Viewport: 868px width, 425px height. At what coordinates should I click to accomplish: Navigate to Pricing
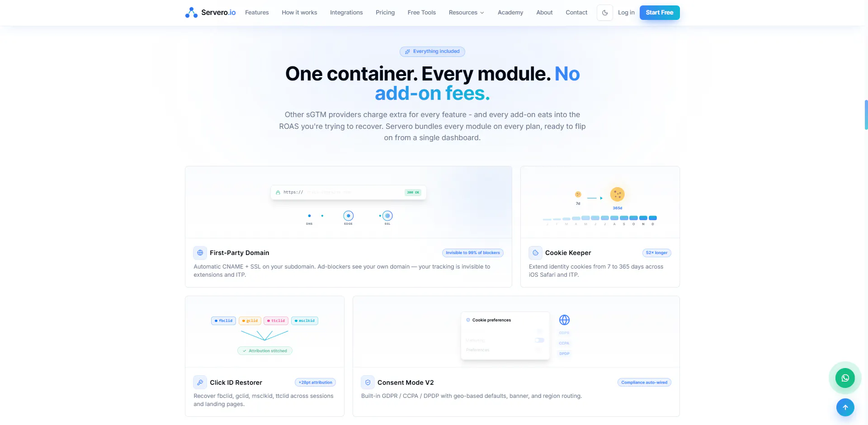(385, 13)
